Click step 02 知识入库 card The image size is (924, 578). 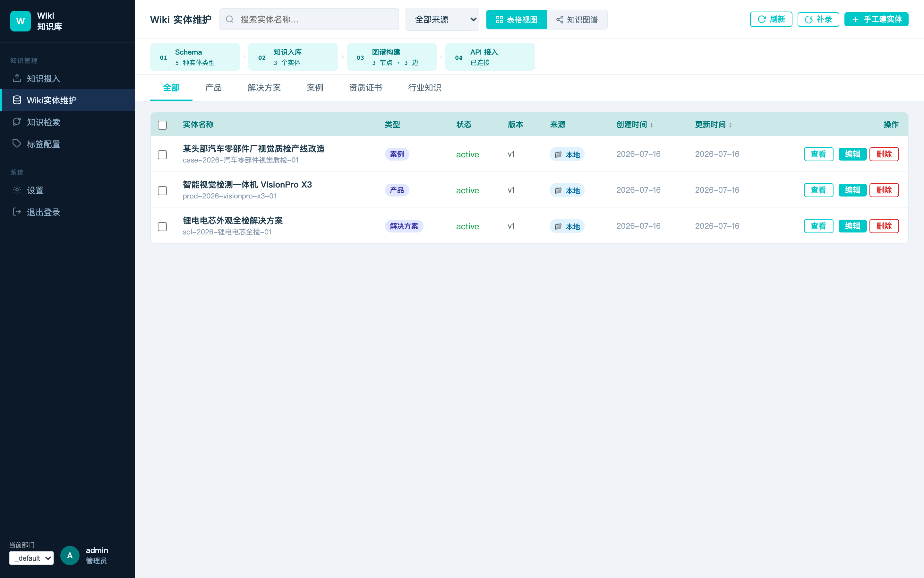point(293,57)
